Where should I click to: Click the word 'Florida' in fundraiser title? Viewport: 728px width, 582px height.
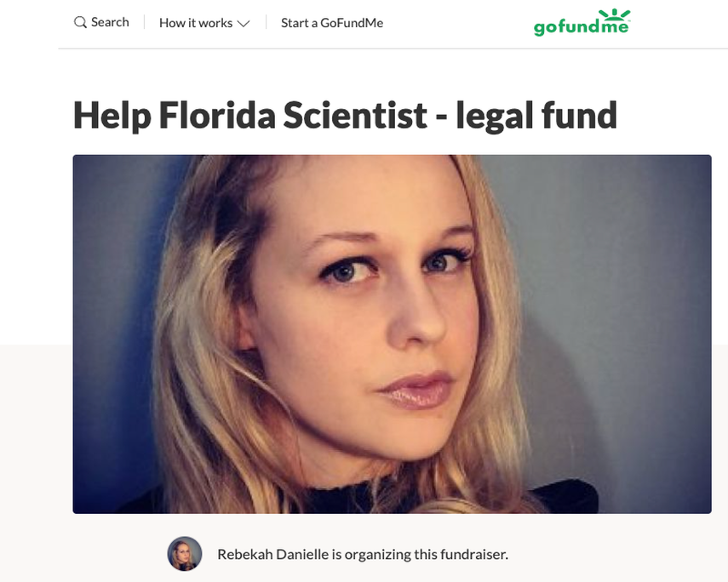[217, 115]
